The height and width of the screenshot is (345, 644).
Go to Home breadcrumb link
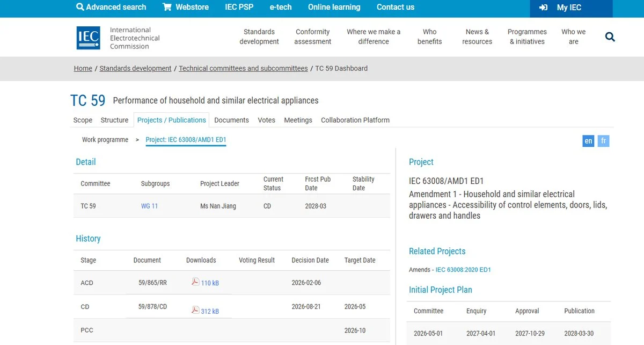pos(83,68)
